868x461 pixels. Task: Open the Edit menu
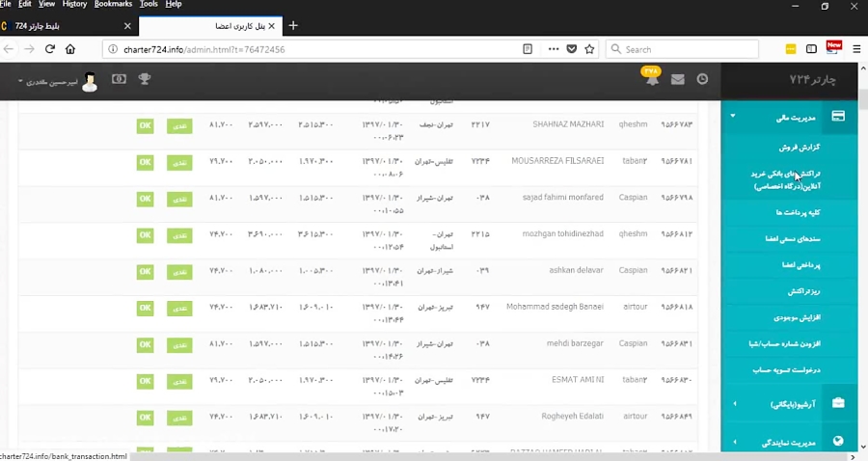(24, 4)
